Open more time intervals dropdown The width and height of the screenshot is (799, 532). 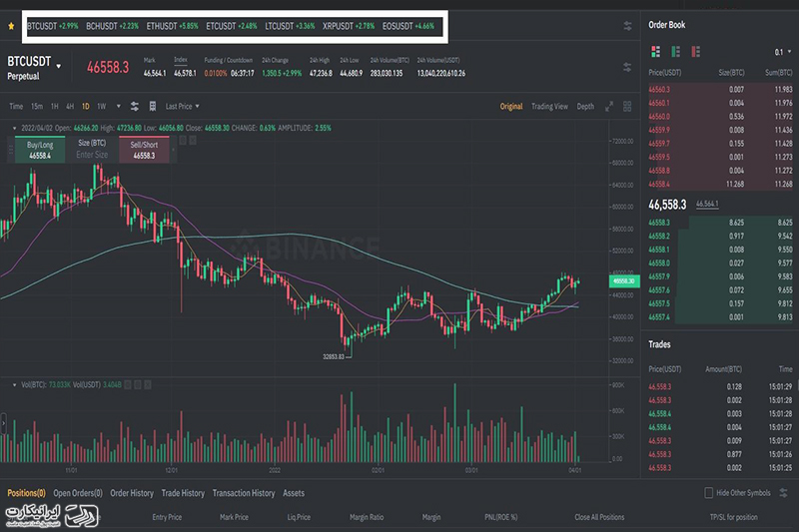tap(118, 107)
